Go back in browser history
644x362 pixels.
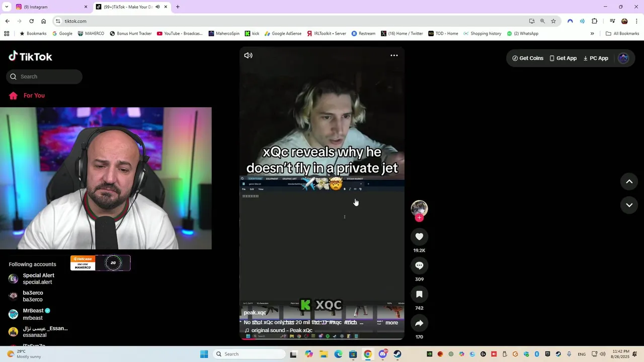[x=7, y=21]
